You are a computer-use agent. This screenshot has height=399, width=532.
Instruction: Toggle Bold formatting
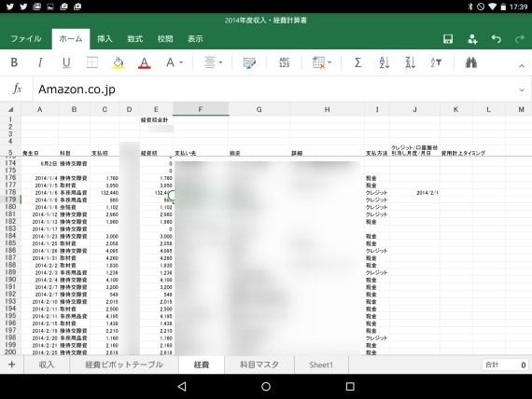tap(14, 62)
